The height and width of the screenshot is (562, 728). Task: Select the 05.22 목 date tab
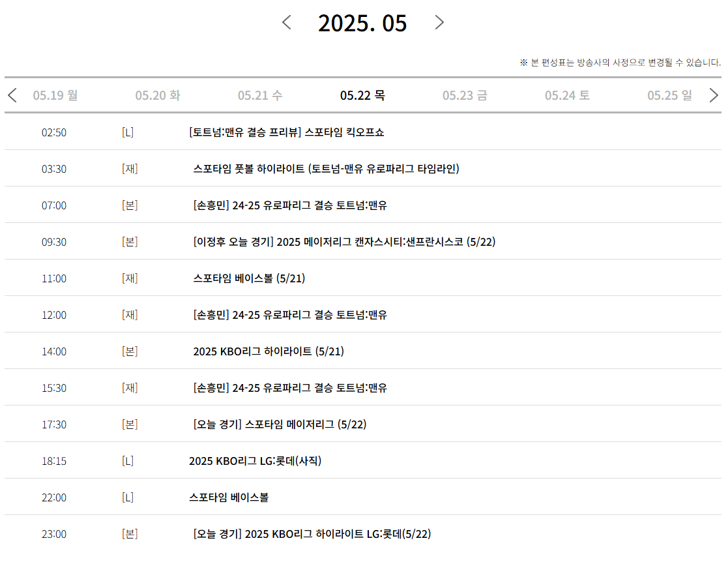[x=362, y=95]
